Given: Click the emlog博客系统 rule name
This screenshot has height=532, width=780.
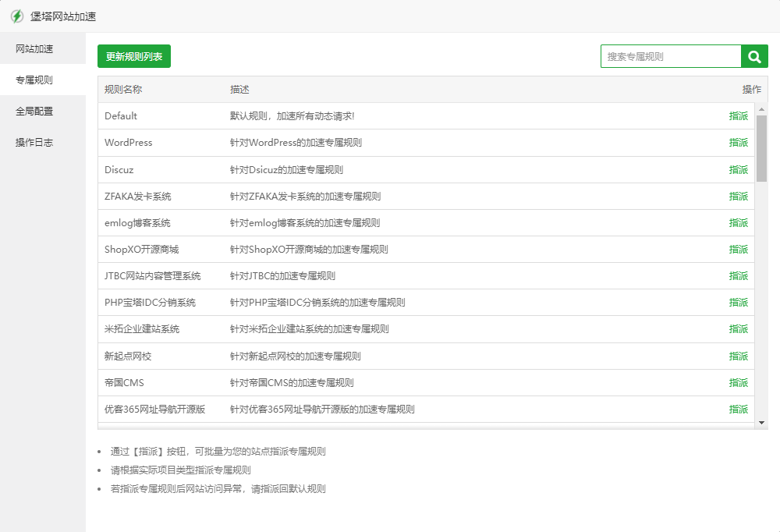Looking at the screenshot, I should click(137, 222).
